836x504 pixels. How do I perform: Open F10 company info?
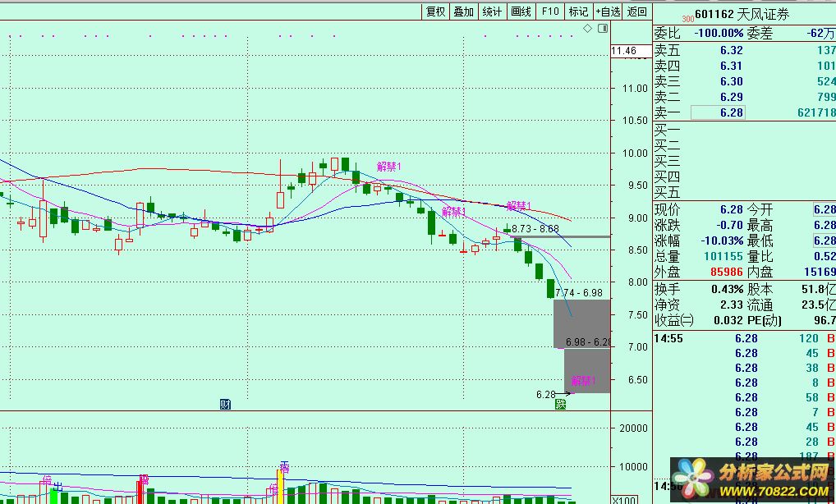pos(549,11)
